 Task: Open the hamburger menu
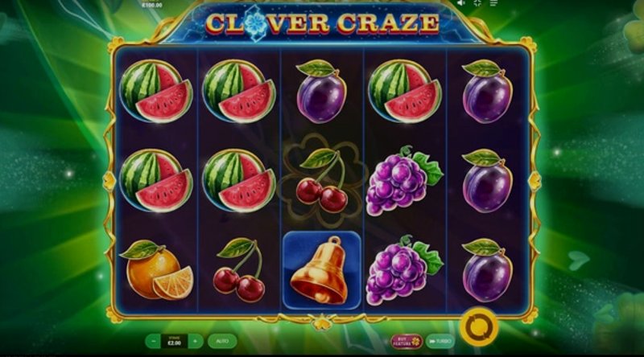493,3
